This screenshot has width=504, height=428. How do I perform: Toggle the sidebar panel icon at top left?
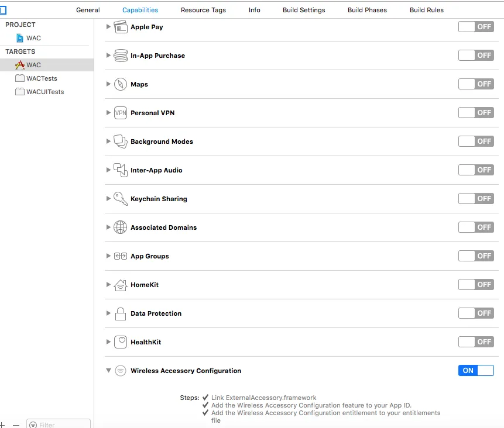3,11
